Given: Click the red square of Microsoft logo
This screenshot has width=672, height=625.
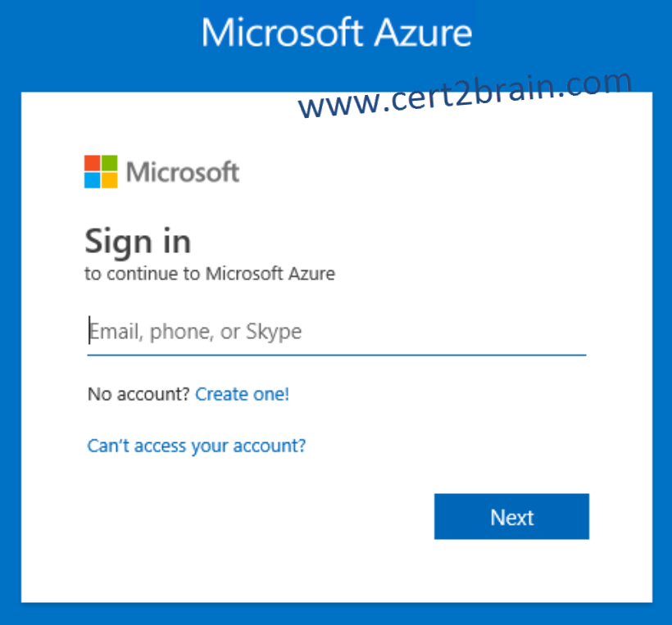Looking at the screenshot, I should click(92, 163).
